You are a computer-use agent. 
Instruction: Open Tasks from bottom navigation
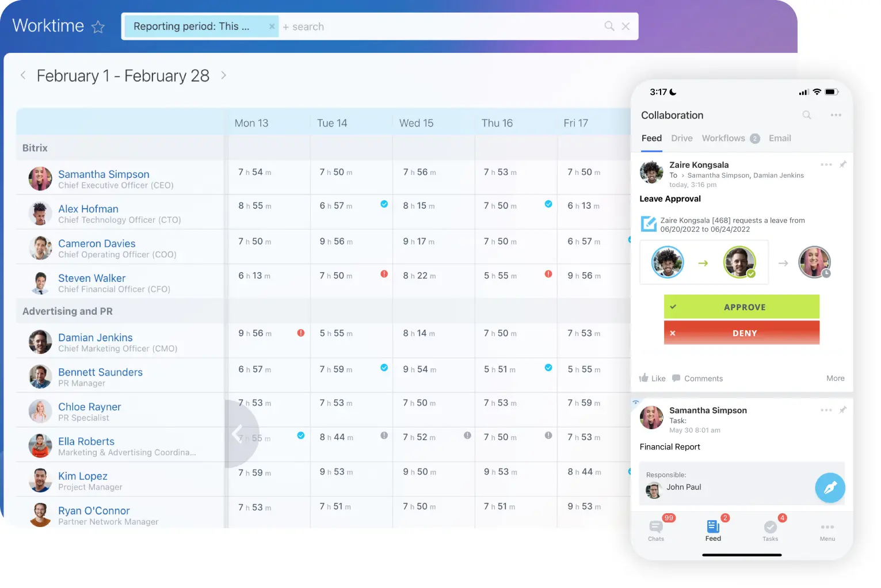coord(770,530)
